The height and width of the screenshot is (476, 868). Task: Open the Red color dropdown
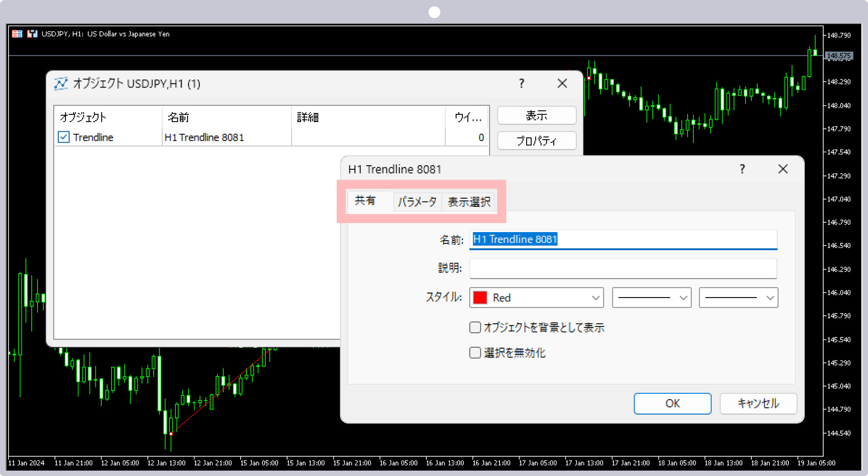pos(536,298)
